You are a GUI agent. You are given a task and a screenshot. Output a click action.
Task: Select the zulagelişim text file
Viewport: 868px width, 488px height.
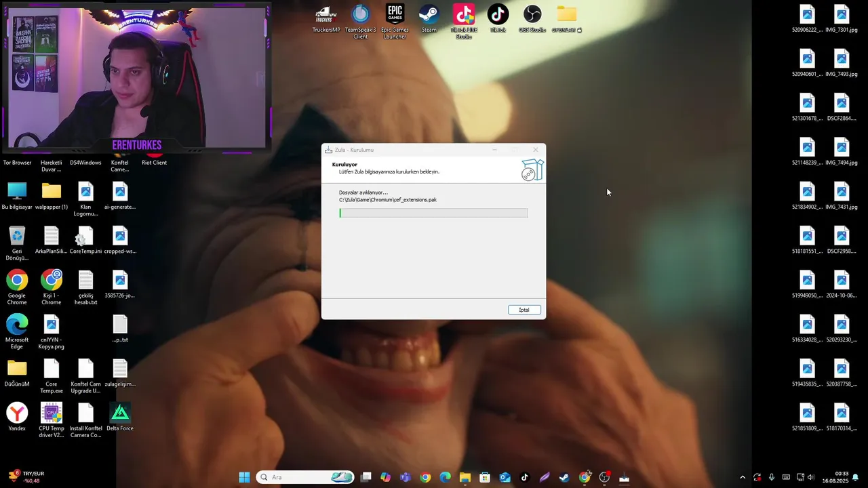120,372
